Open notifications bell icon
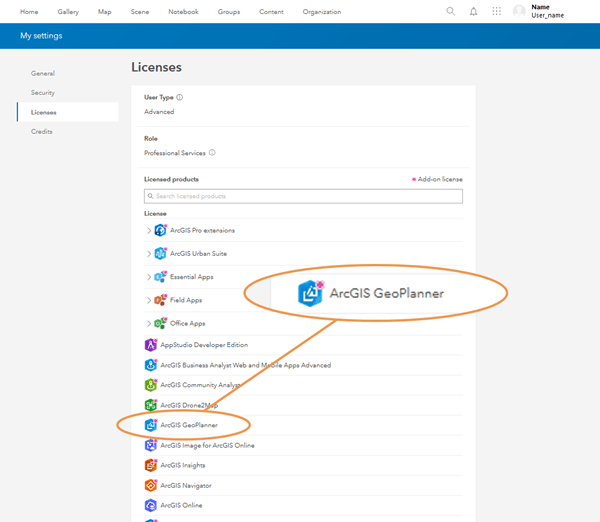The width and height of the screenshot is (600, 522). pyautogui.click(x=473, y=11)
